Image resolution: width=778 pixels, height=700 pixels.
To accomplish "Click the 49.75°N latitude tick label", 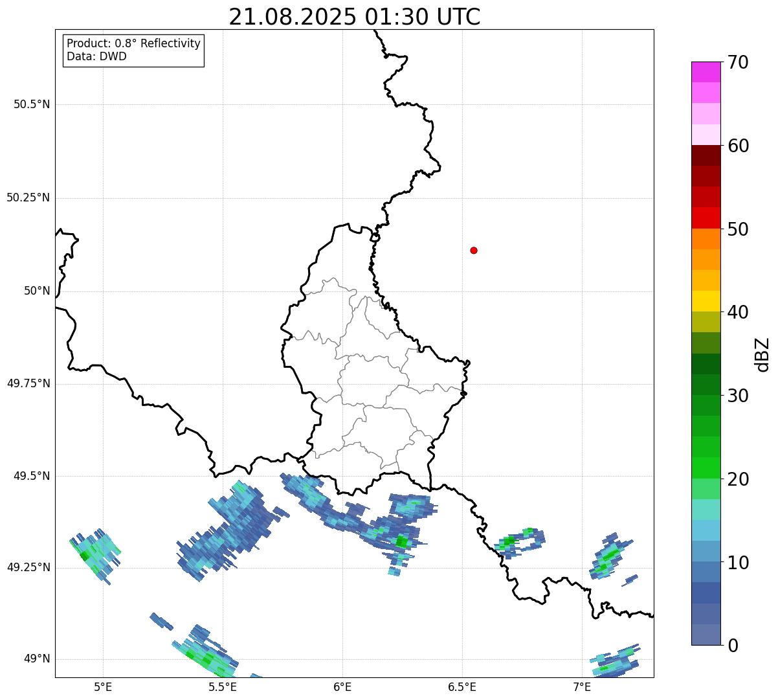I will click(x=28, y=383).
